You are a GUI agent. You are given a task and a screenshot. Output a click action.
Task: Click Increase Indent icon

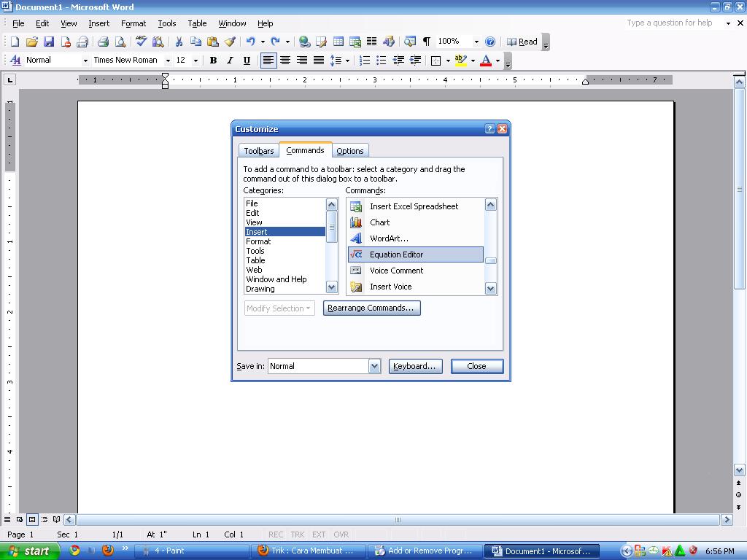click(415, 61)
